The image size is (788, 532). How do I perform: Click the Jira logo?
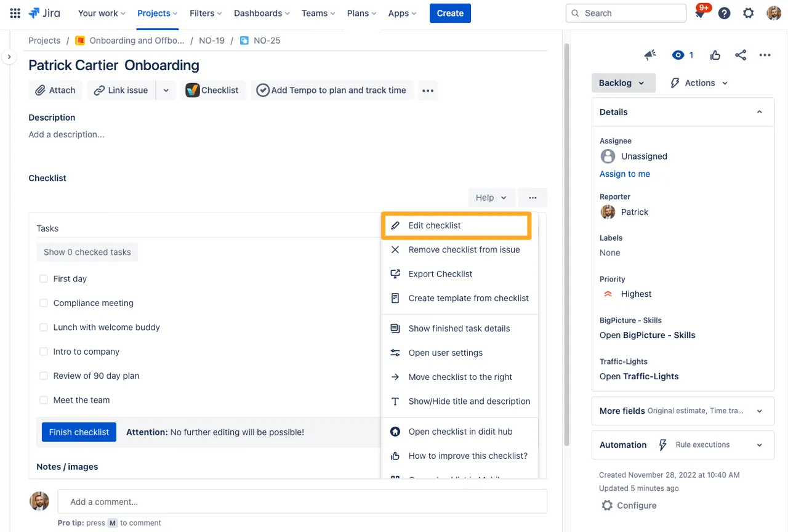[44, 13]
